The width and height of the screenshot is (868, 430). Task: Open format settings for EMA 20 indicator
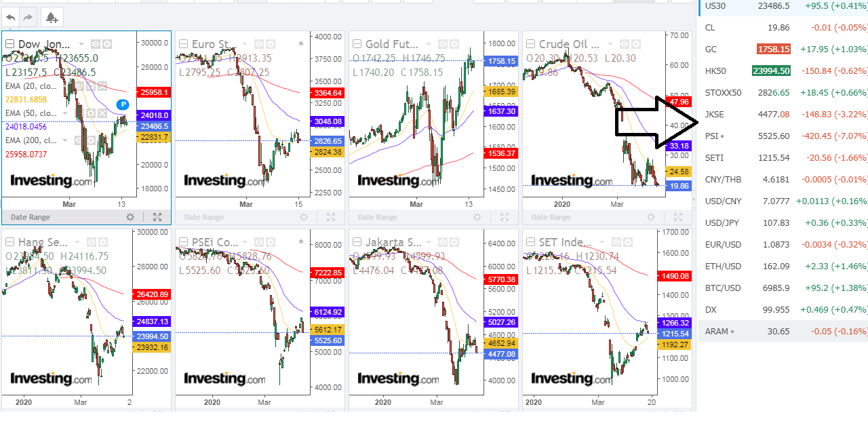coord(90,86)
